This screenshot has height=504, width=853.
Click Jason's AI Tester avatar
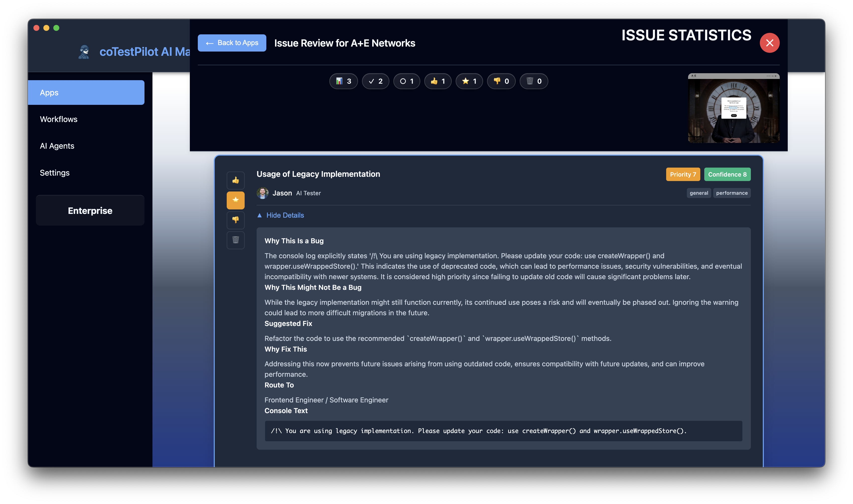pyautogui.click(x=262, y=193)
